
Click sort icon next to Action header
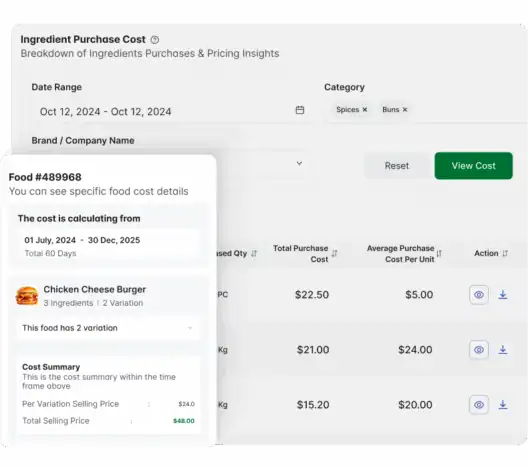(x=505, y=253)
